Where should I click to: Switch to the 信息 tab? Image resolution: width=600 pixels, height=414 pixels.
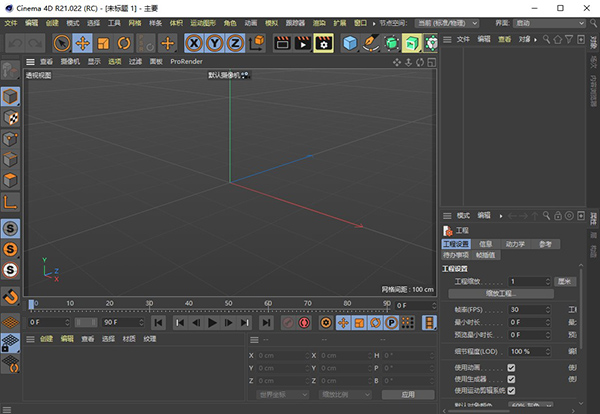pos(486,244)
